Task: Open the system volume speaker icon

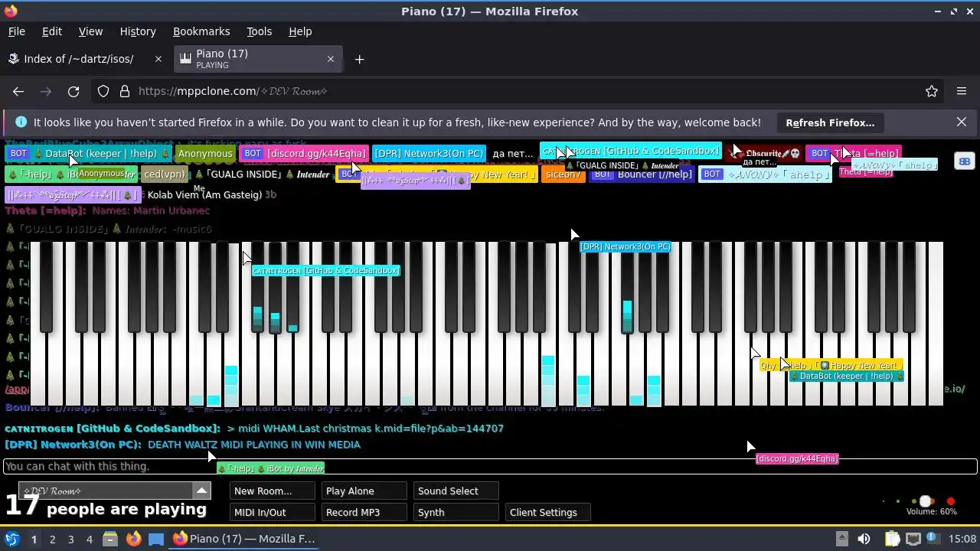Action: pos(864,539)
